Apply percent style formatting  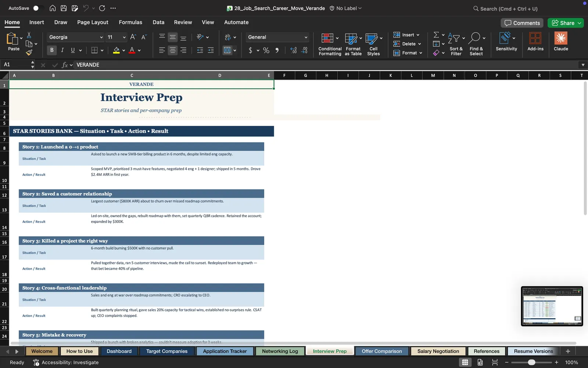tap(266, 50)
